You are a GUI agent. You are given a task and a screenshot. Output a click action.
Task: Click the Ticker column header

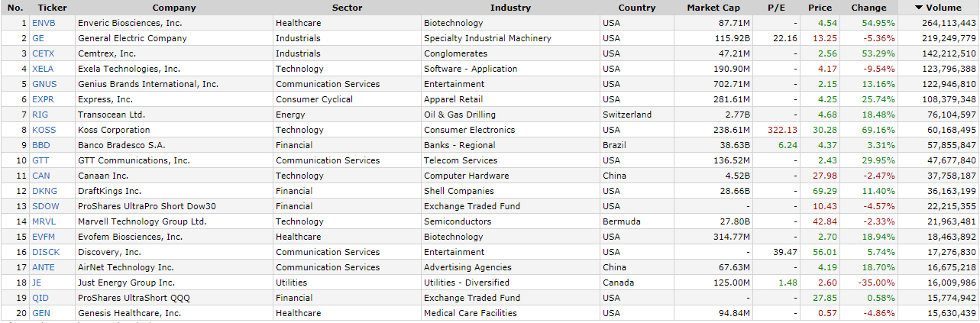[53, 8]
